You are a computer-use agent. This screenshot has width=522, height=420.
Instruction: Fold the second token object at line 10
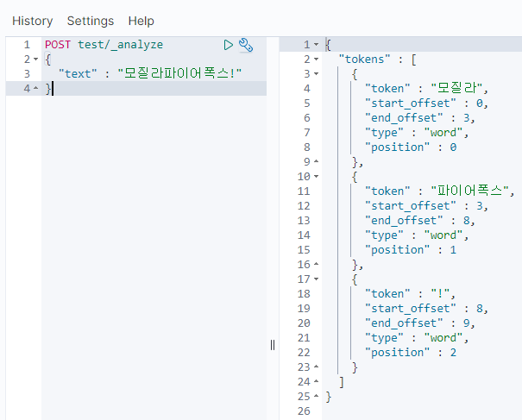pos(316,176)
